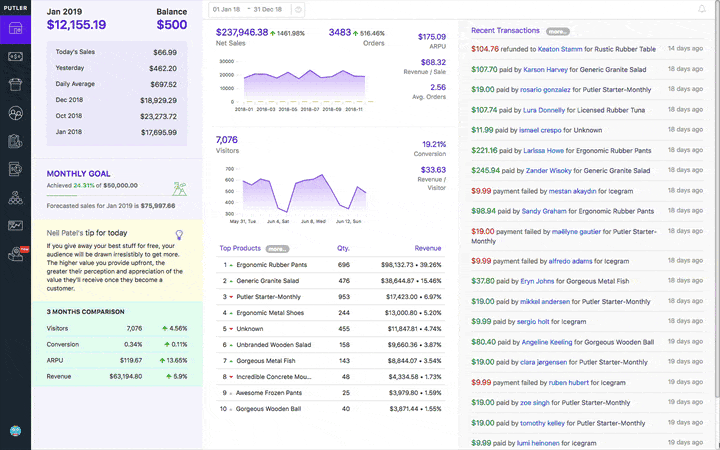This screenshot has width=720, height=450.
Task: Open the Customers icon in sidebar
Action: [15, 114]
